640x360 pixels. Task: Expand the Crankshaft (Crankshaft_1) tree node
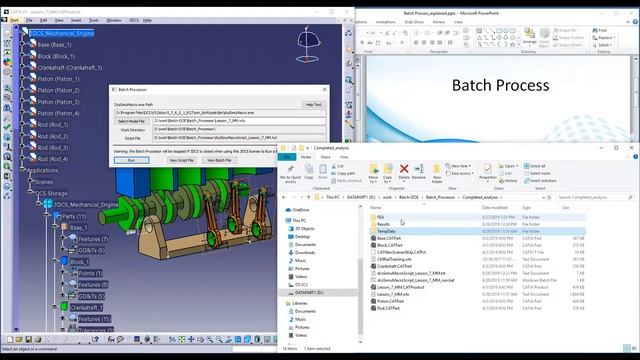[x=23, y=67]
